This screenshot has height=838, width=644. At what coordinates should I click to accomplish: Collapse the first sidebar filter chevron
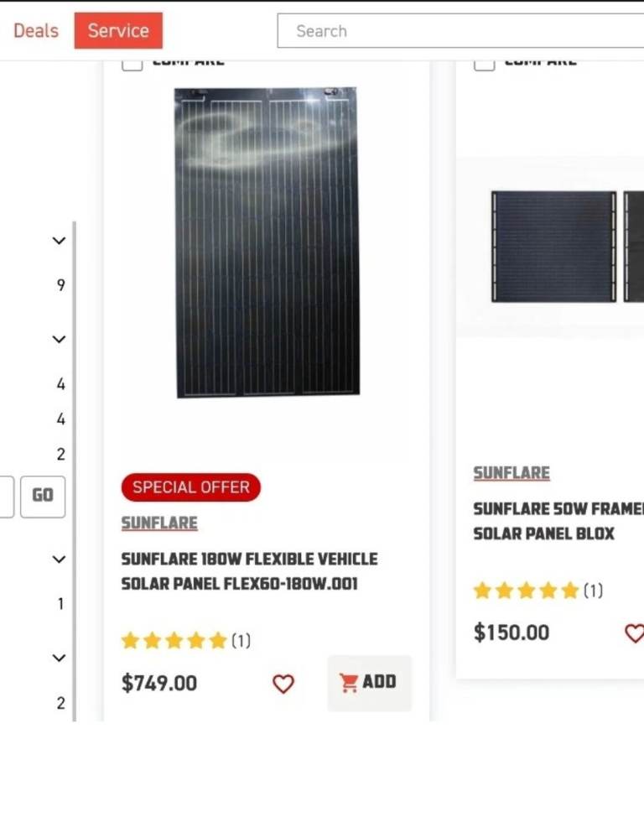[59, 241]
